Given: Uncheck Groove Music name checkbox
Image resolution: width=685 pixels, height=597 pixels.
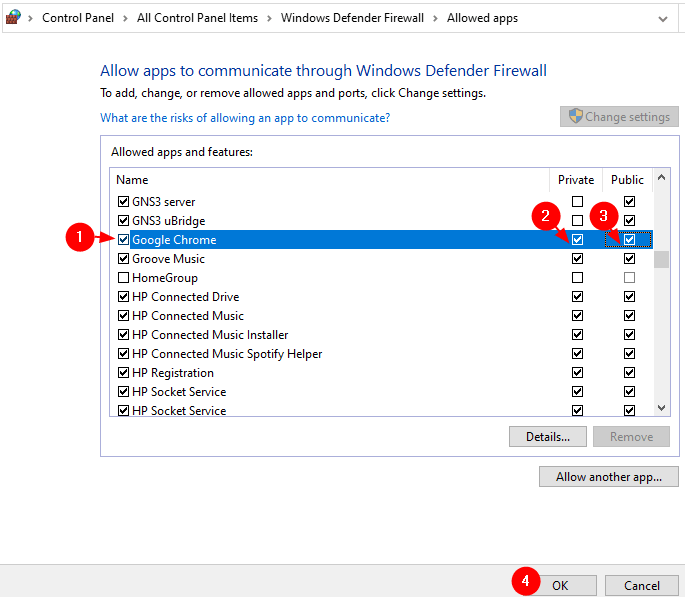Looking at the screenshot, I should coord(123,259).
